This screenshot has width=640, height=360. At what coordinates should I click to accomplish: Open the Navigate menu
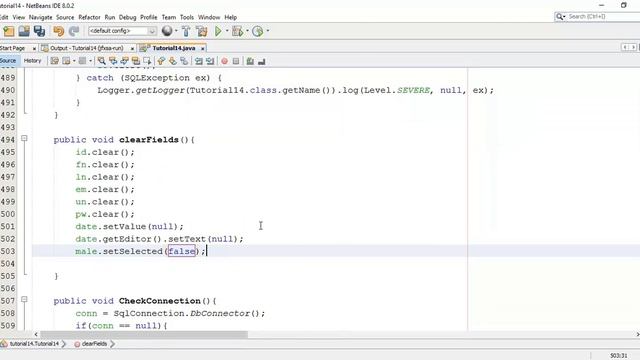[40, 17]
